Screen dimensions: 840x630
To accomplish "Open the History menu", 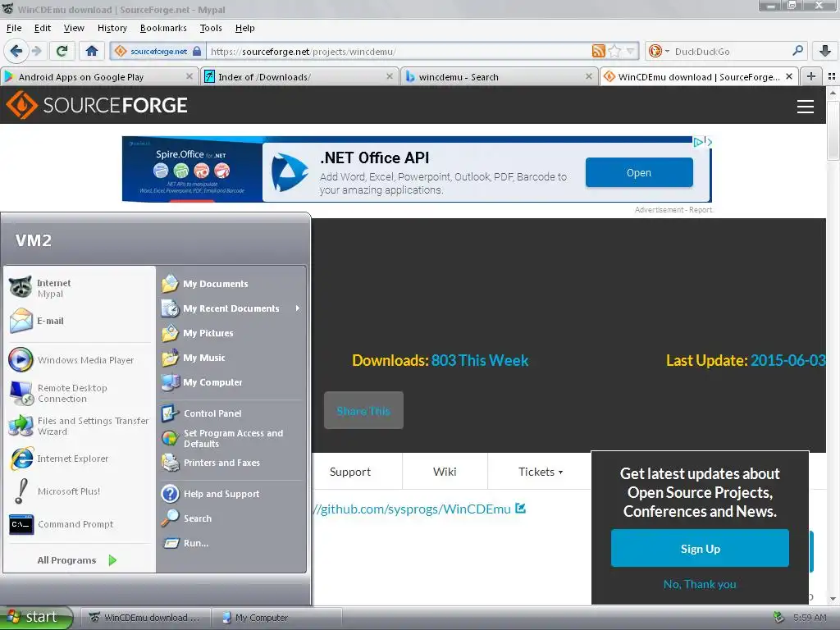I will [112, 28].
